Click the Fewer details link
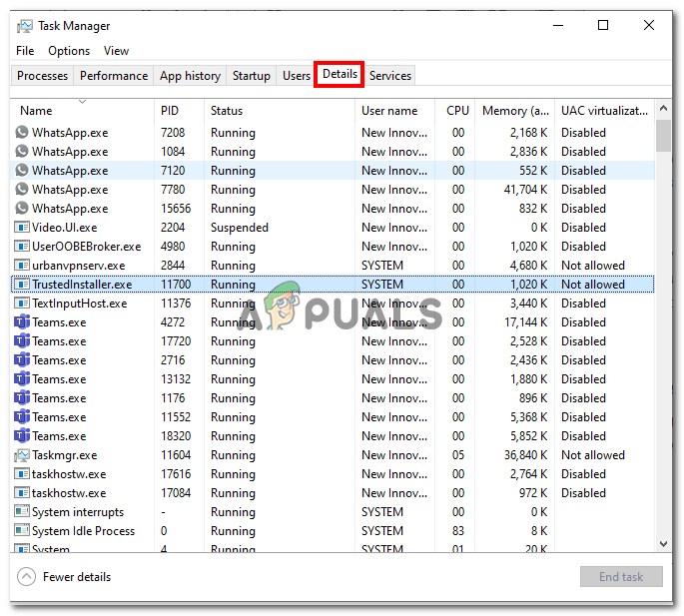 [77, 577]
